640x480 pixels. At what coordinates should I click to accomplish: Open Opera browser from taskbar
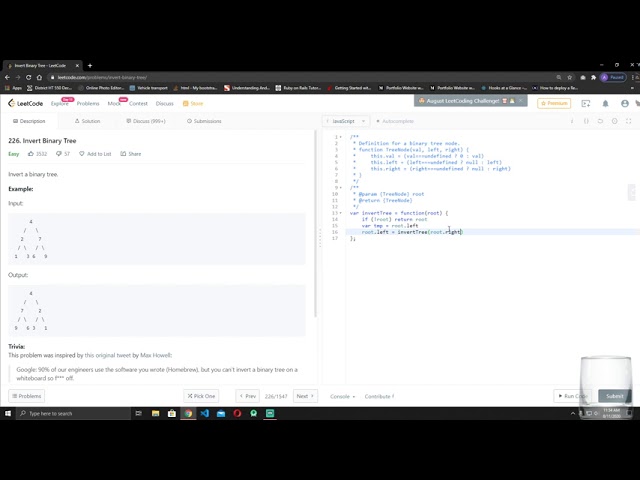point(237,413)
